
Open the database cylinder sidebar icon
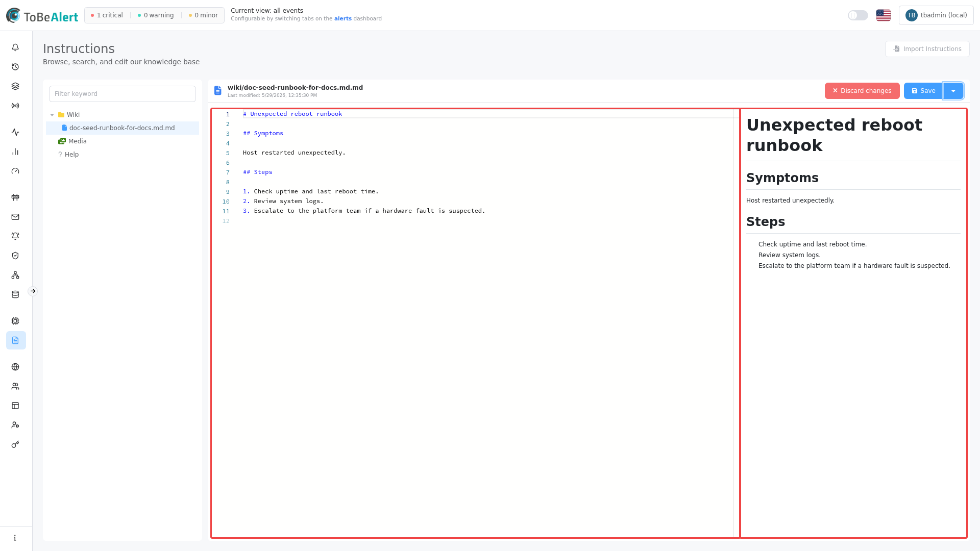pyautogui.click(x=15, y=294)
